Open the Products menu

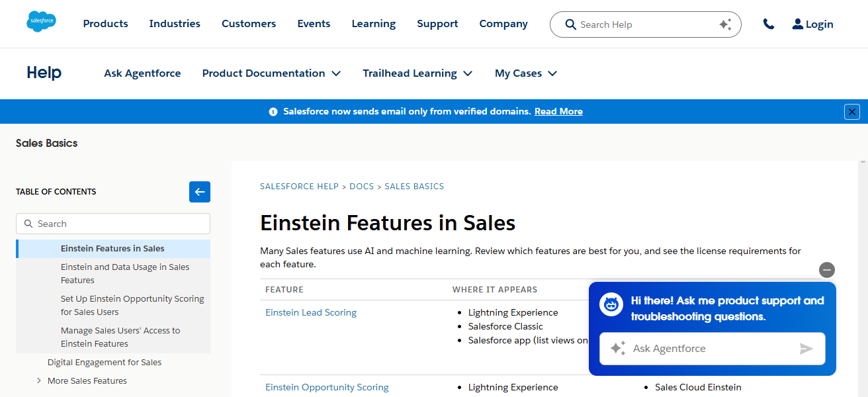[x=105, y=23]
